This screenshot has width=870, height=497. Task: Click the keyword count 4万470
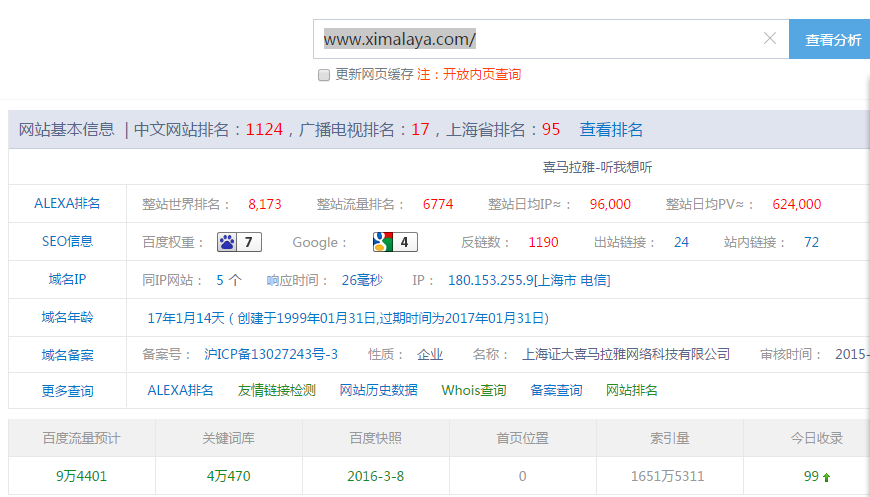pyautogui.click(x=228, y=476)
